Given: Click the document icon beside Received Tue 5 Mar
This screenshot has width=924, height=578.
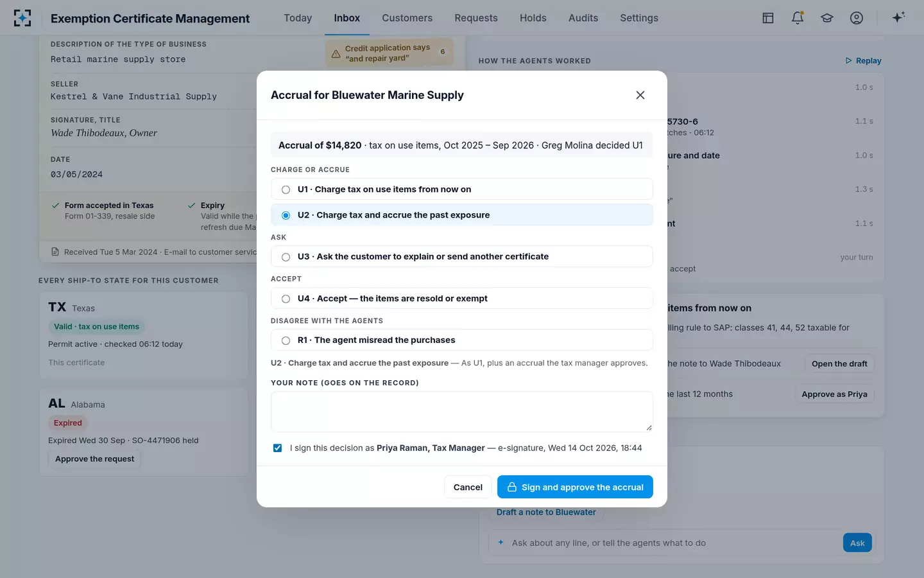Looking at the screenshot, I should [x=55, y=252].
